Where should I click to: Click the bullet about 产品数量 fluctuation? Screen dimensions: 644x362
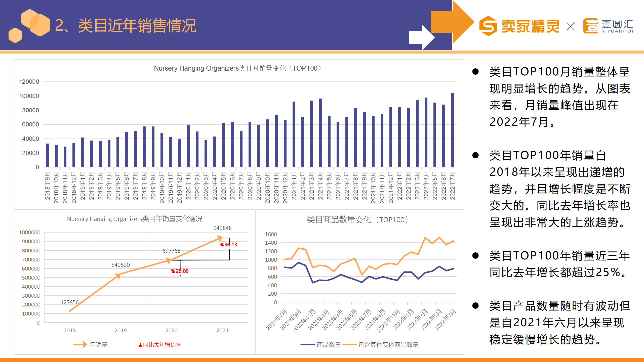tap(559, 323)
